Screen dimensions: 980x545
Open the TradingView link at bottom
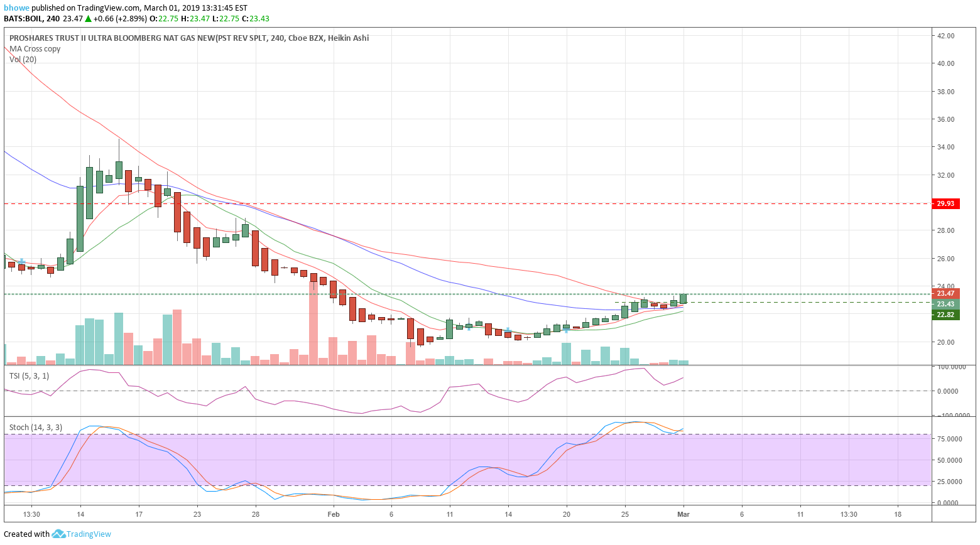[x=89, y=534]
